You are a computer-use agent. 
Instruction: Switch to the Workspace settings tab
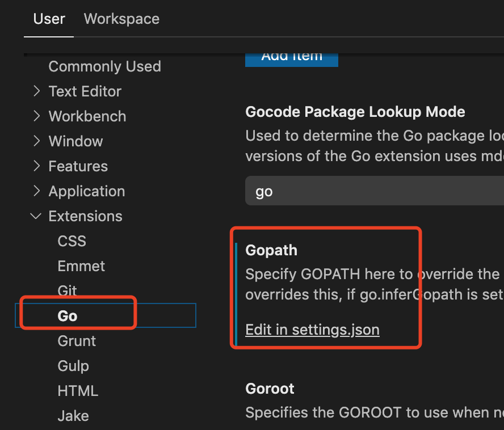(121, 19)
